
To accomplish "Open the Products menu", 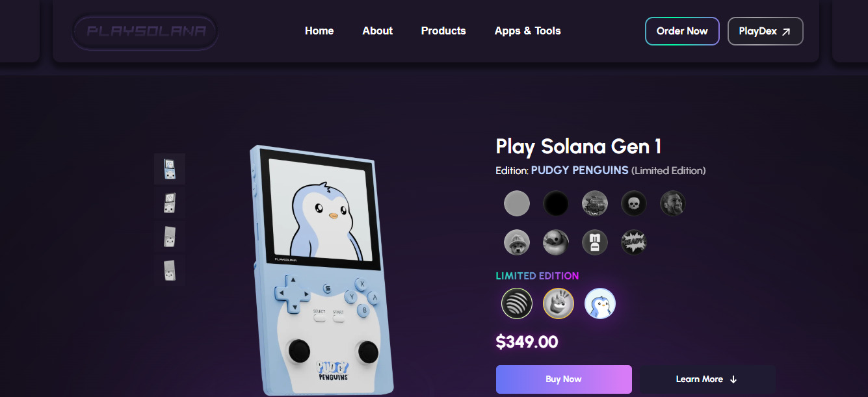I will pos(443,31).
